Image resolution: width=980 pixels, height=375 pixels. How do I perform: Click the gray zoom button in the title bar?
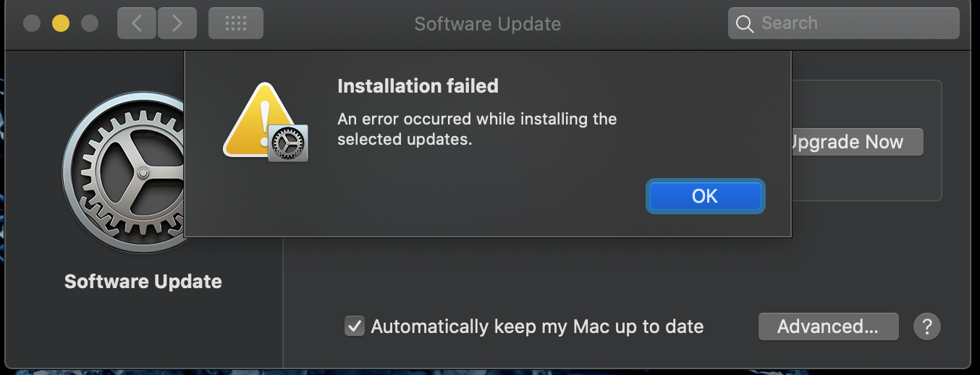[x=90, y=24]
